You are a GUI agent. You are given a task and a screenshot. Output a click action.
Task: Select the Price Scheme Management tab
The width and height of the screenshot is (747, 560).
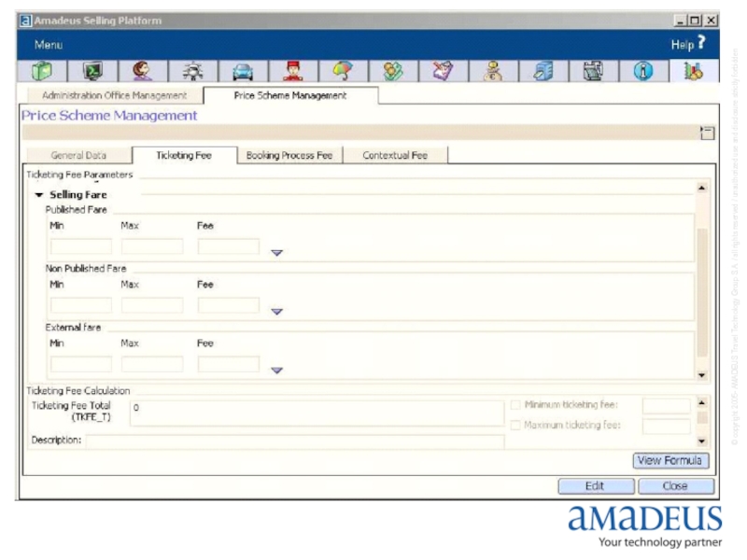[x=290, y=95]
